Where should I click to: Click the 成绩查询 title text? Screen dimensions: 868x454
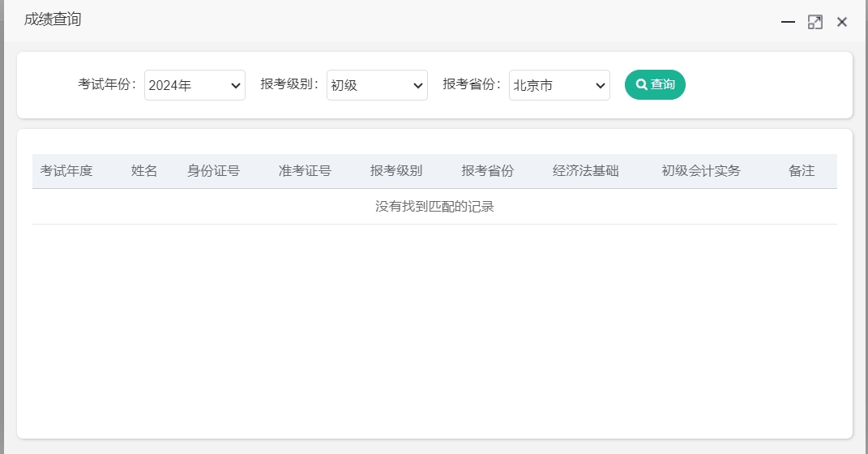click(53, 19)
